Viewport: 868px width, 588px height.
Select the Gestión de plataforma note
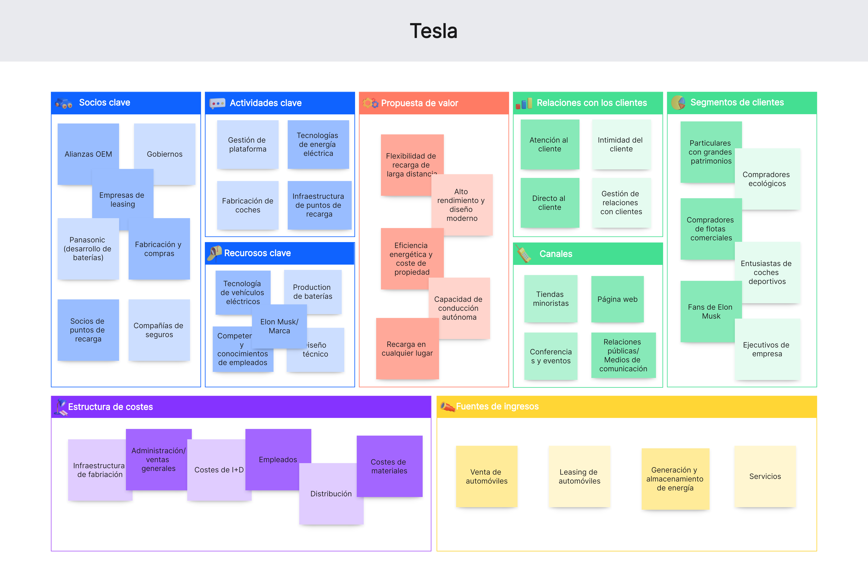coord(248,145)
